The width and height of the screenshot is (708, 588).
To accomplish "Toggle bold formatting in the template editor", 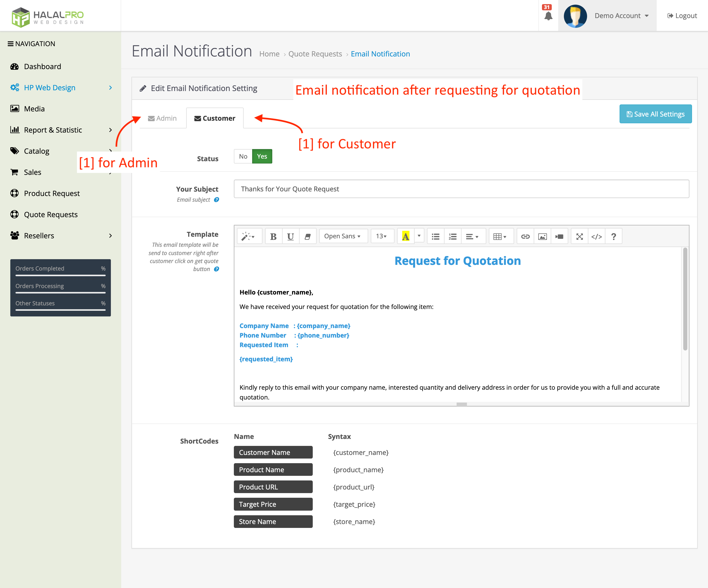I will coord(273,236).
